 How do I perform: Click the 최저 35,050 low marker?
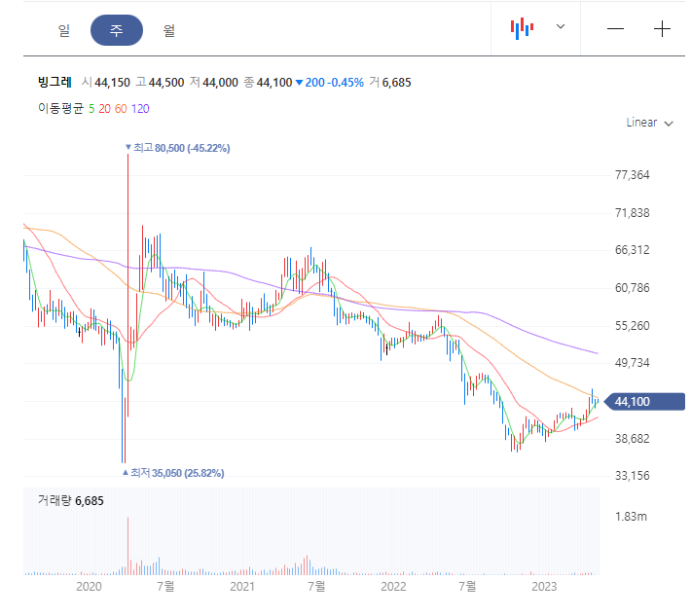pyautogui.click(x=173, y=473)
